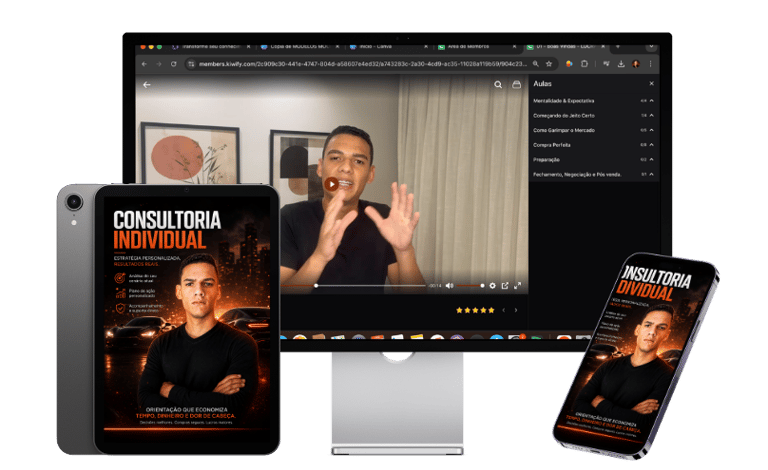Image resolution: width=768 pixels, height=470 pixels.
Task: Switch to the Cópia de MODELOS tab
Action: click(300, 47)
